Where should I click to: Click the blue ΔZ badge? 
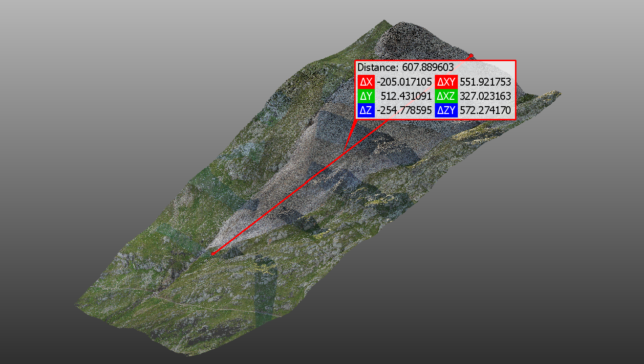point(366,111)
